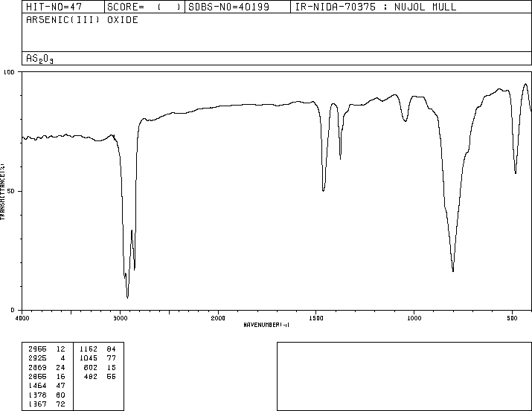Click the 500 x-axis tick label
Screen dimensions: 532x411
pyautogui.click(x=512, y=318)
